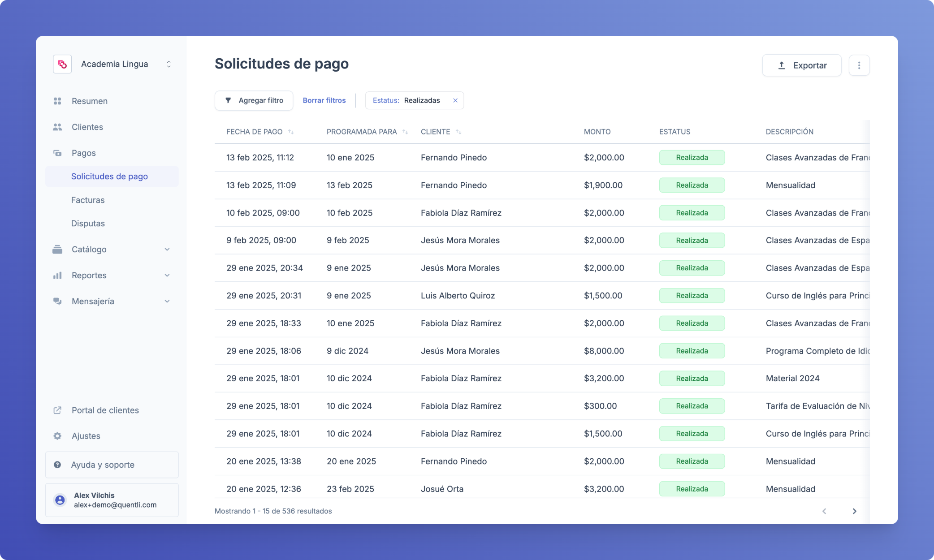This screenshot has width=934, height=560.
Task: Remove the Estatus Realizadas filter chip
Action: pos(455,100)
